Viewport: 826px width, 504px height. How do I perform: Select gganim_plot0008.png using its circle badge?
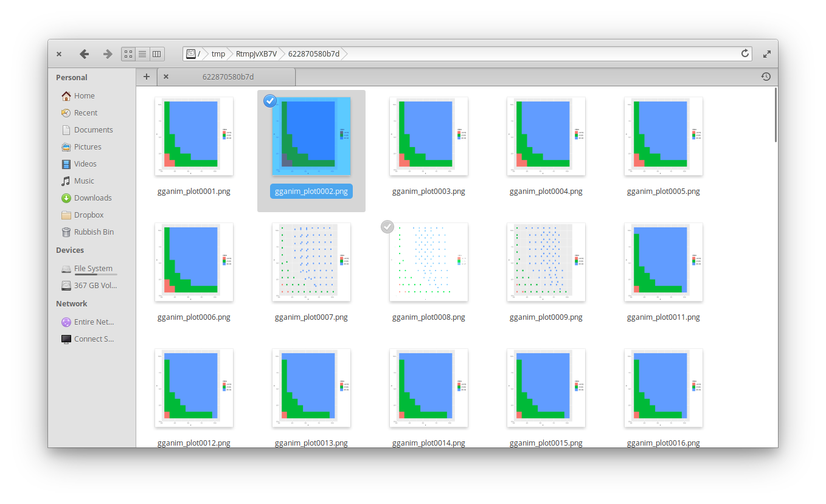(x=387, y=226)
